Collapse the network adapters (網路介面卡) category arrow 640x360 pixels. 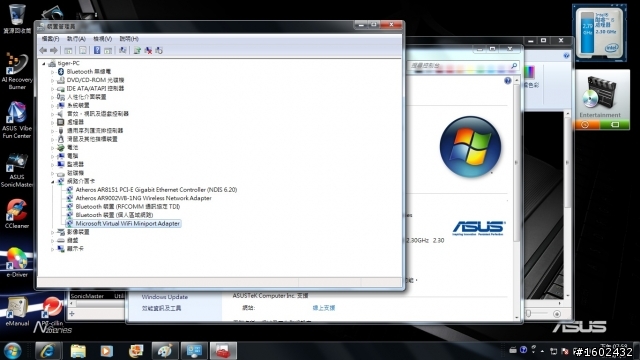(52, 182)
